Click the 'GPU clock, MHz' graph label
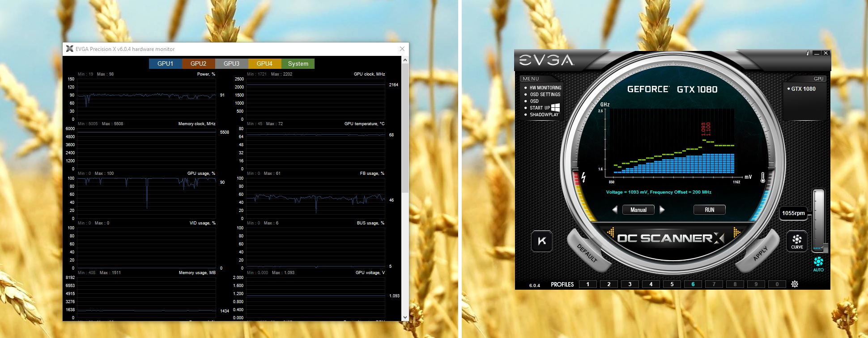This screenshot has height=338, width=868. pyautogui.click(x=369, y=74)
